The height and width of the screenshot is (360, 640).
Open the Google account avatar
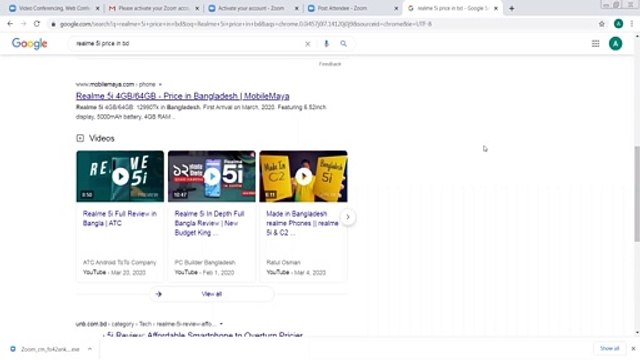(x=616, y=44)
